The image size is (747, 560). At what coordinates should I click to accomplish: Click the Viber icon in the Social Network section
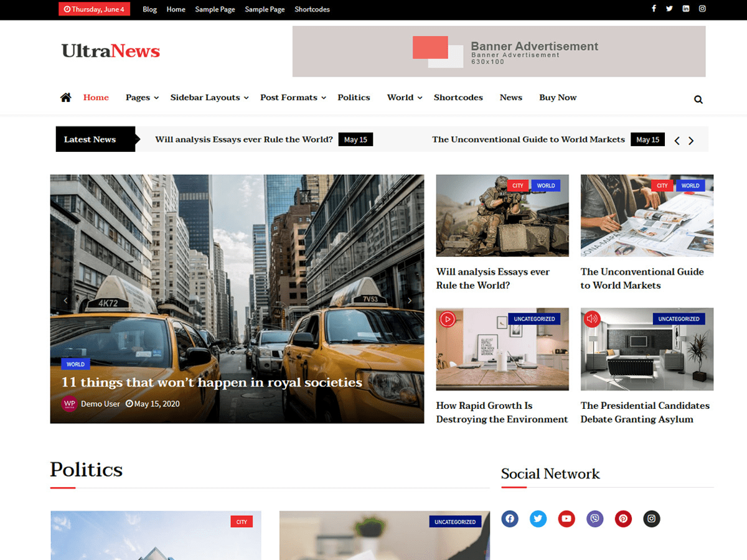tap(594, 518)
